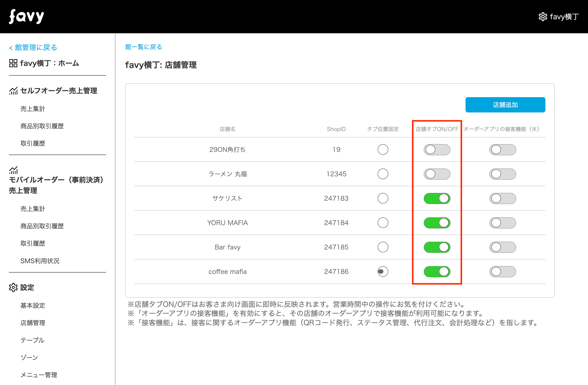Click the セルフオーダー売上管理 section heading
588x385 pixels.
point(59,91)
